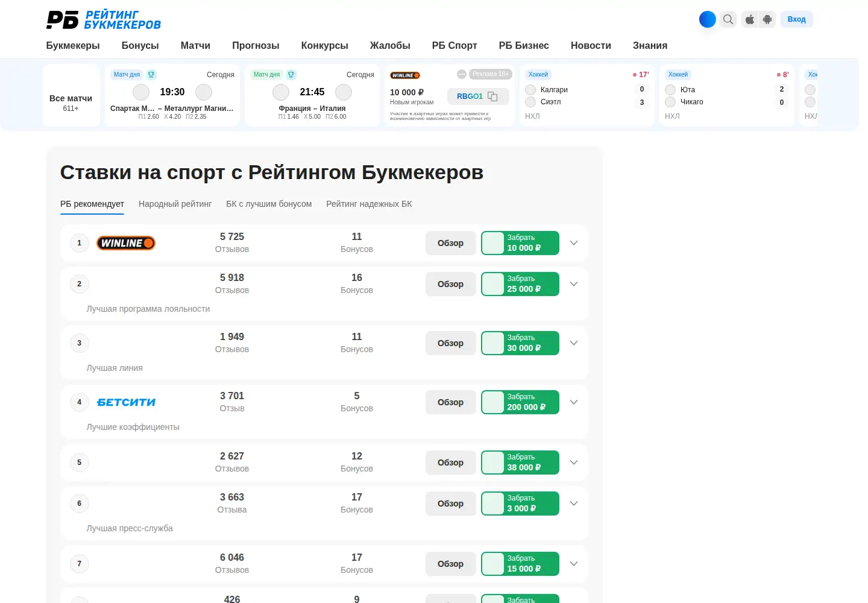Select the БК с лучшим бонусом tab
Screen dimensions: 868x603
(x=269, y=204)
